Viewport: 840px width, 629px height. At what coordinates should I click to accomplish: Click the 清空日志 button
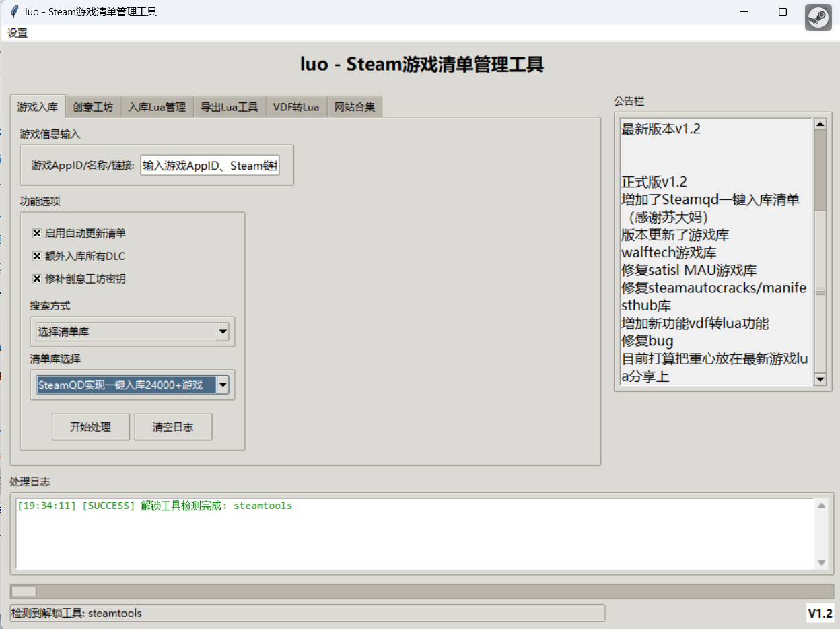tap(173, 427)
